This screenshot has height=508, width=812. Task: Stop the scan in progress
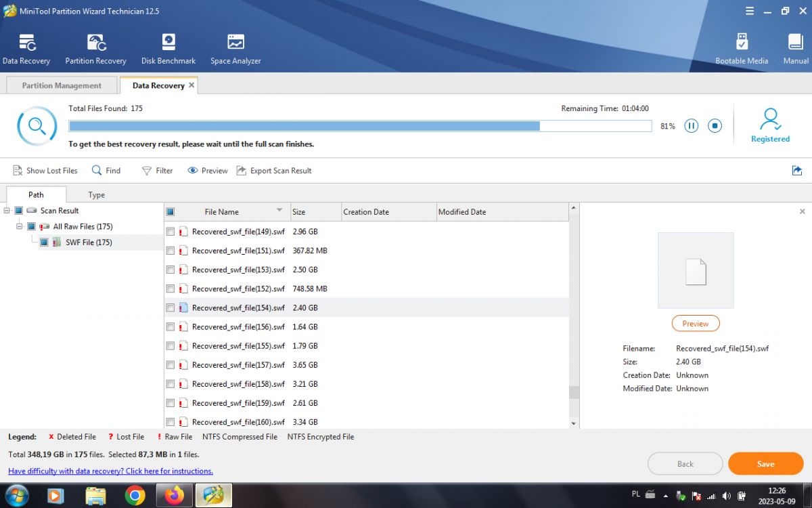[x=715, y=126]
